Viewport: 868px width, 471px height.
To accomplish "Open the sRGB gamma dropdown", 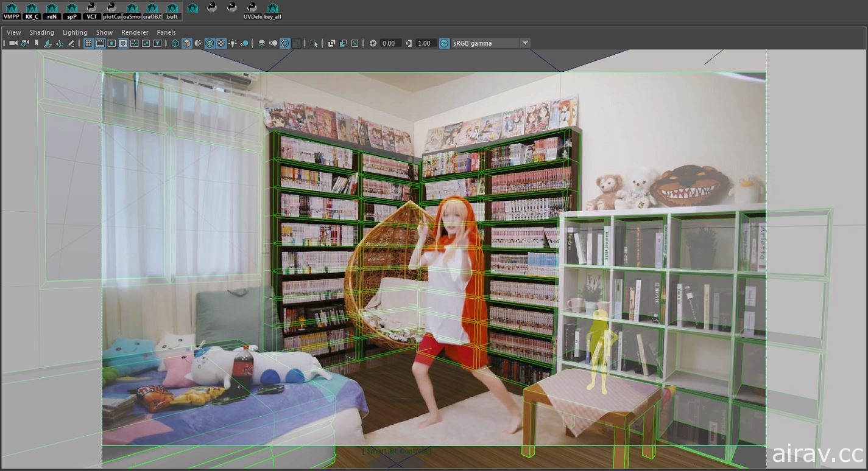I will [x=491, y=43].
